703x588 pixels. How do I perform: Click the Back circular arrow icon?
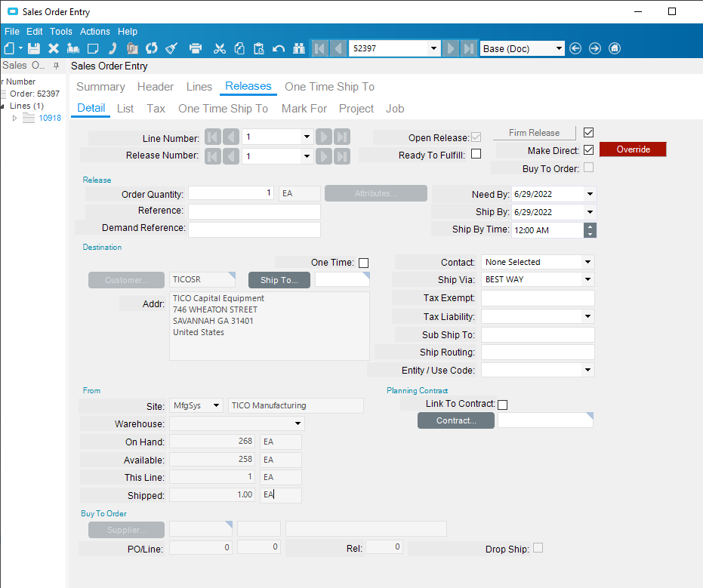pyautogui.click(x=575, y=48)
